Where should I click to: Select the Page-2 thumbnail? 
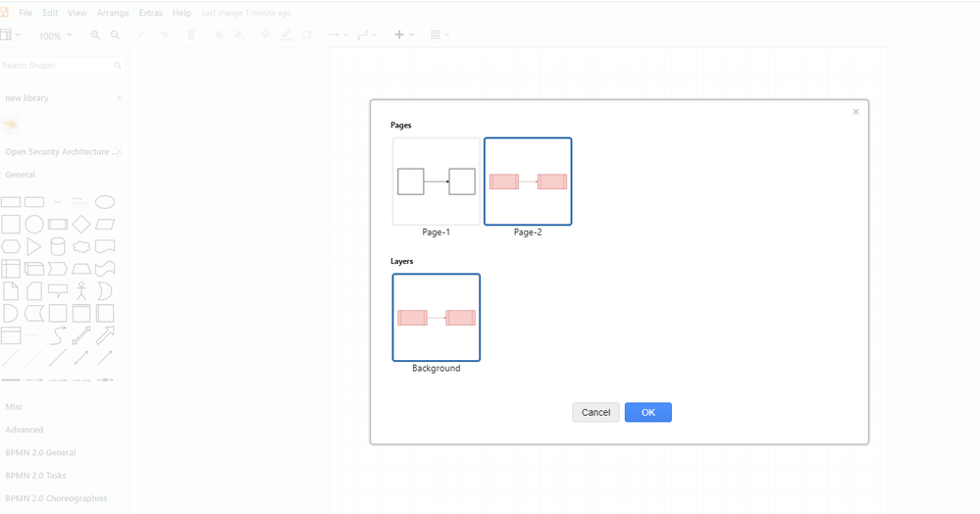528,181
